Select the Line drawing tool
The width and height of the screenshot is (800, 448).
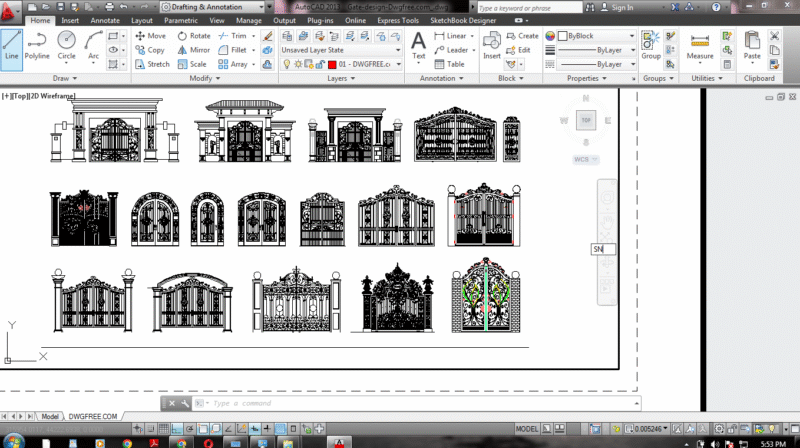click(x=11, y=49)
